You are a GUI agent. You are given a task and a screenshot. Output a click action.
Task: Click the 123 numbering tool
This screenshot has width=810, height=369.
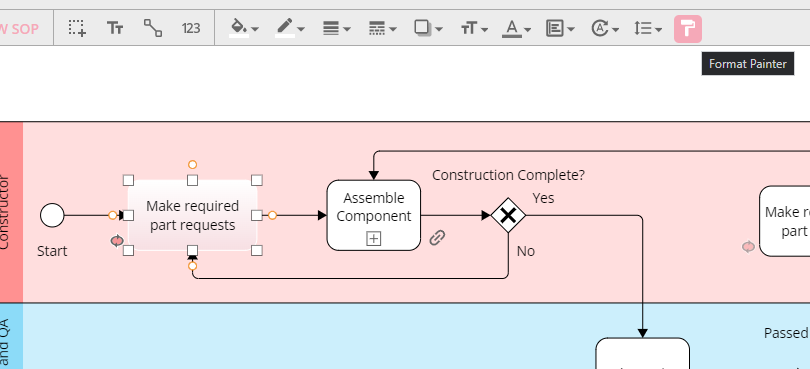click(x=191, y=28)
